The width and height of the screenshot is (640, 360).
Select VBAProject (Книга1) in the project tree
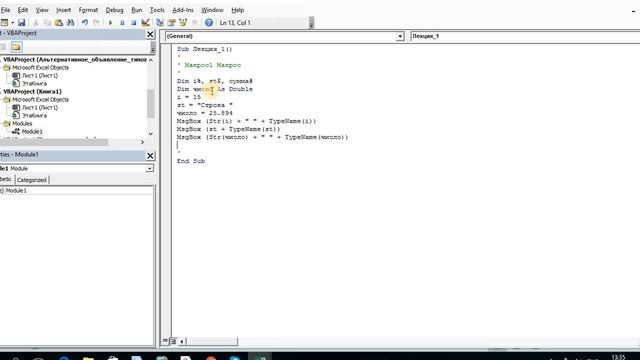(x=32, y=91)
